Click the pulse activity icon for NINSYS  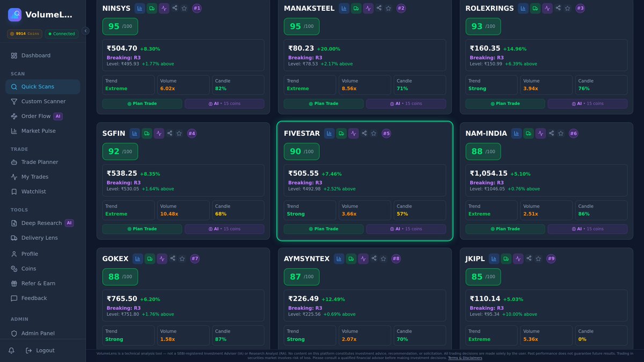click(164, 8)
